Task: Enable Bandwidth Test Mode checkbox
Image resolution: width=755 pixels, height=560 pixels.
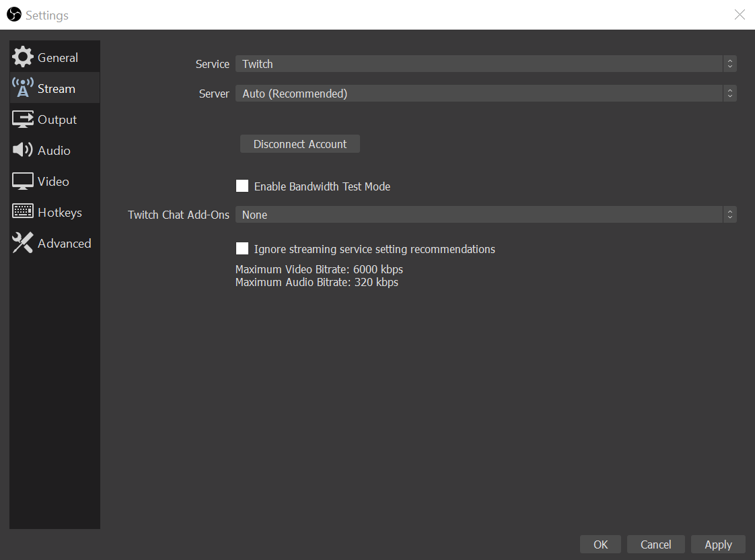Action: tap(242, 186)
